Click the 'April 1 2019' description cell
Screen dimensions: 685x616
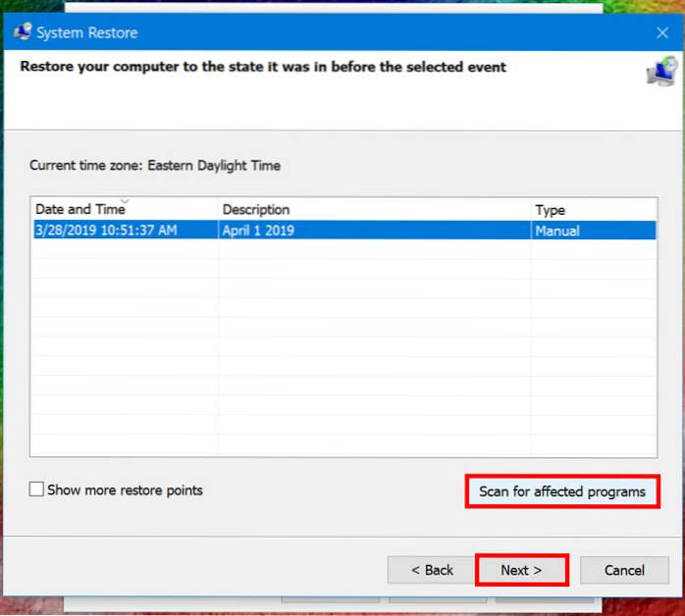(258, 231)
